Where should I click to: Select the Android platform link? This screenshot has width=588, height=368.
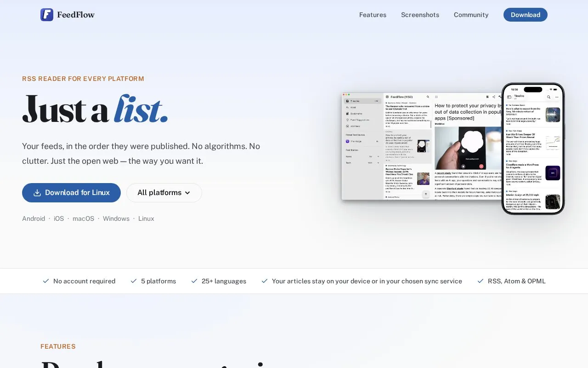(34, 218)
